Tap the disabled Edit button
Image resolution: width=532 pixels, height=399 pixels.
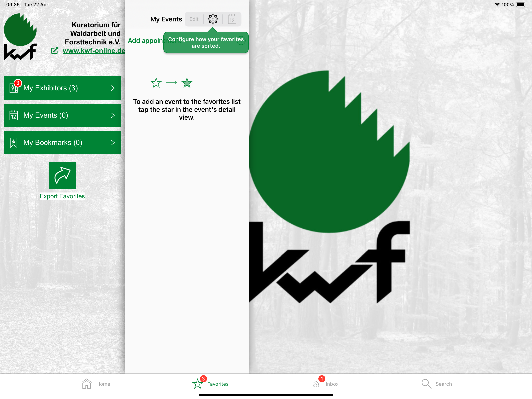pyautogui.click(x=194, y=19)
